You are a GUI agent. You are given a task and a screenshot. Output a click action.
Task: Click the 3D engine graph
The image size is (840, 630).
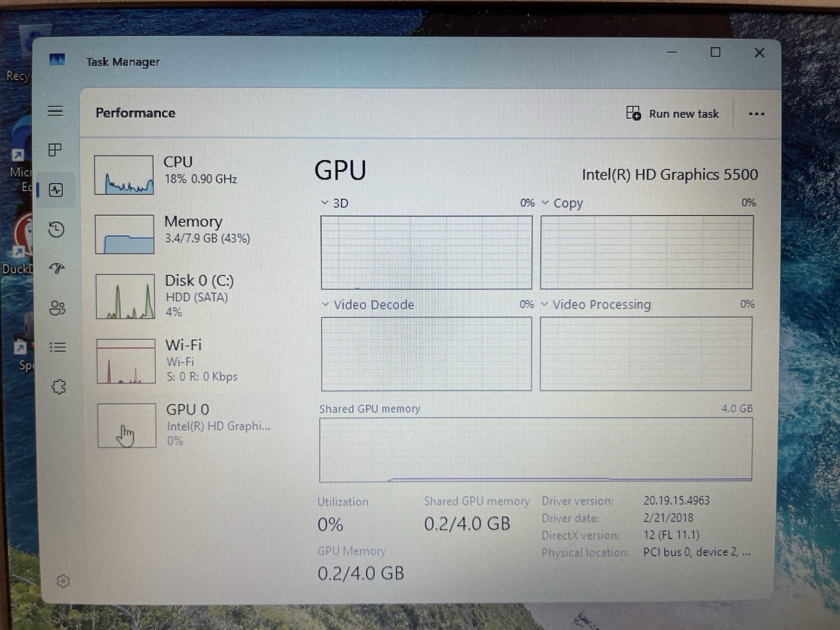tap(426, 253)
